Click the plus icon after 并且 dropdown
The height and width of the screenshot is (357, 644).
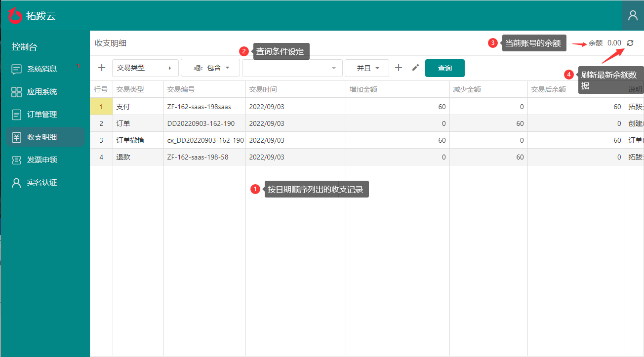(399, 68)
